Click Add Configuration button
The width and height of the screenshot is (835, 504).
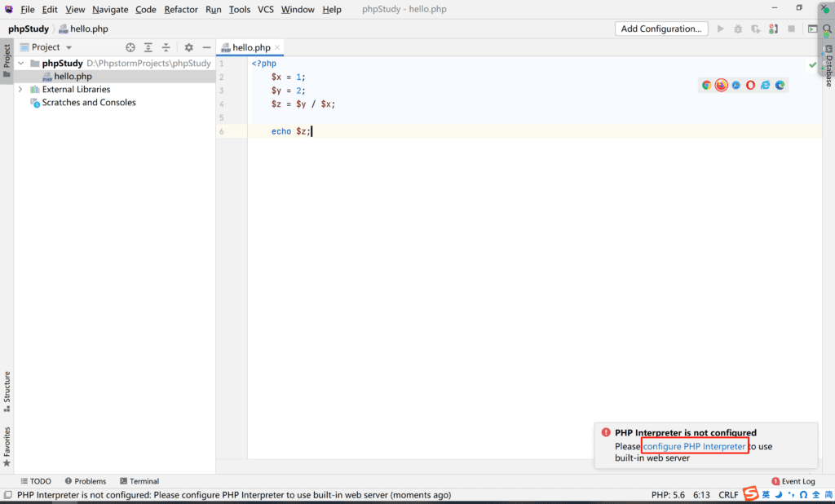pos(660,29)
